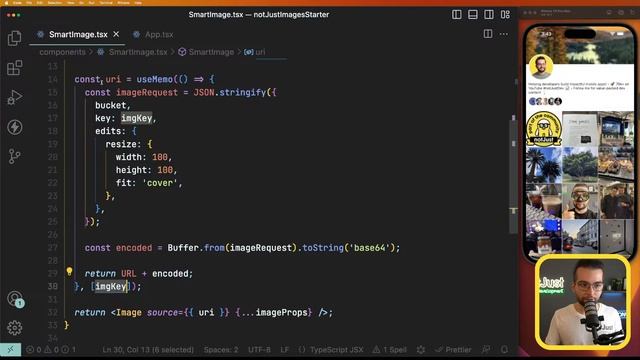Tap the palm trees photo in simulator
Viewport: 640px width, 360px height.
[544, 166]
